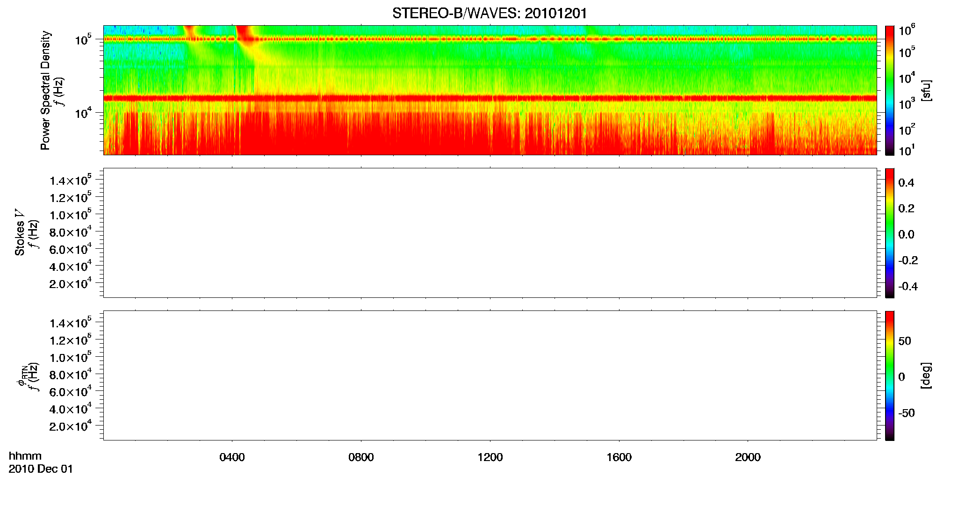Image resolution: width=980 pixels, height=505 pixels.
Task: Click the [sfu] unit label
Action: pyautogui.click(x=926, y=90)
